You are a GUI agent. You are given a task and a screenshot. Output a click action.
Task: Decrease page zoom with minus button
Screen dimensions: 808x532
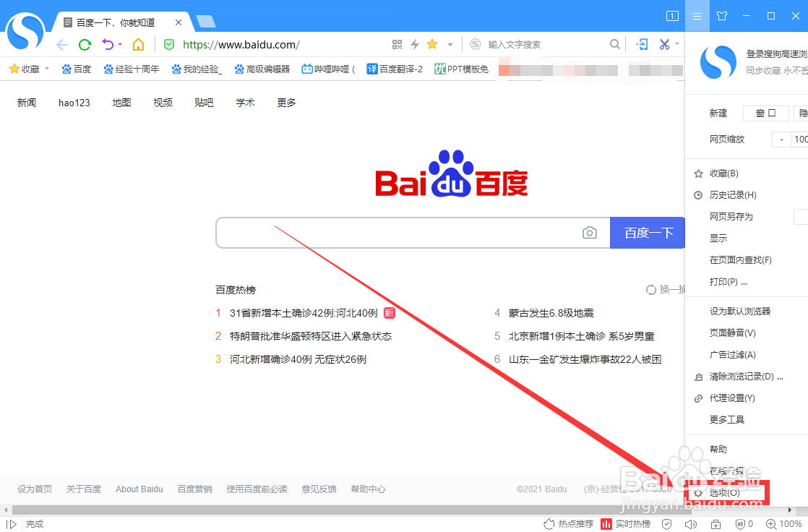coord(782,140)
